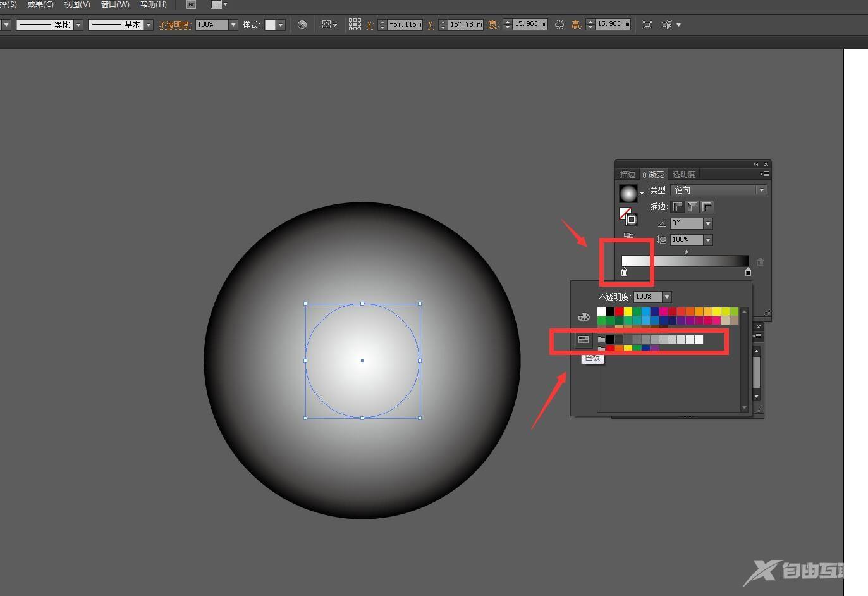The height and width of the screenshot is (596, 868).
Task: Open control bar opacity 100% dropdown arrow
Action: (233, 25)
